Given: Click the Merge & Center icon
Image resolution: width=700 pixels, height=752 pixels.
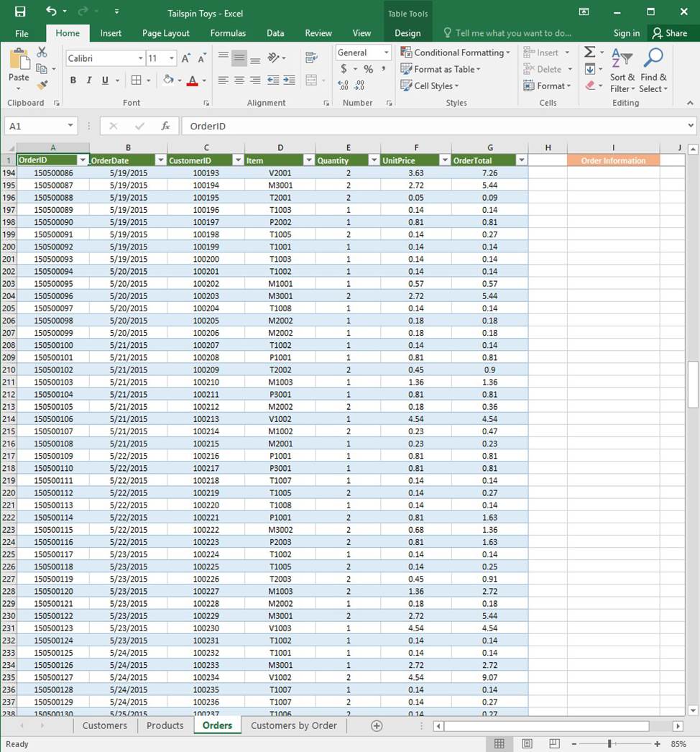Looking at the screenshot, I should tap(311, 81).
